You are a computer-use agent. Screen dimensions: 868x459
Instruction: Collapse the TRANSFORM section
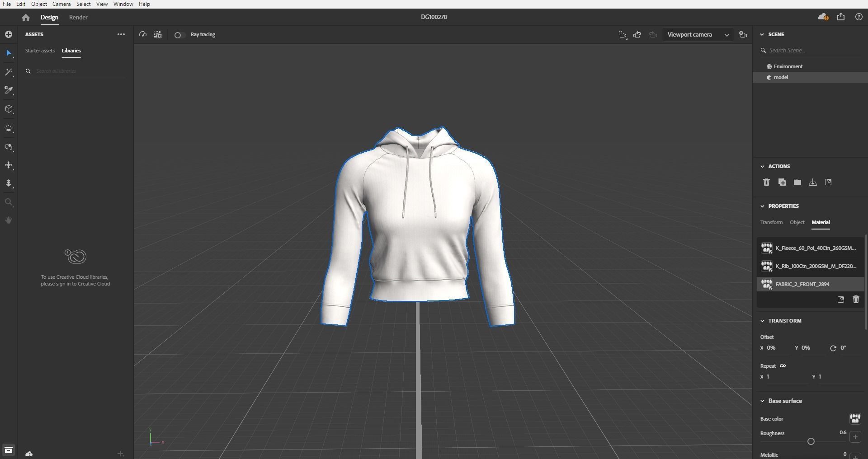pyautogui.click(x=762, y=321)
